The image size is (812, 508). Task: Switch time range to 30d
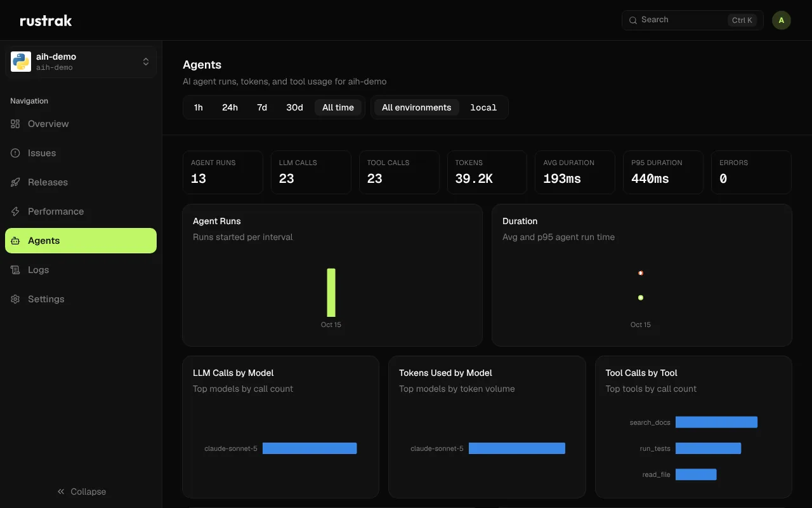point(294,107)
